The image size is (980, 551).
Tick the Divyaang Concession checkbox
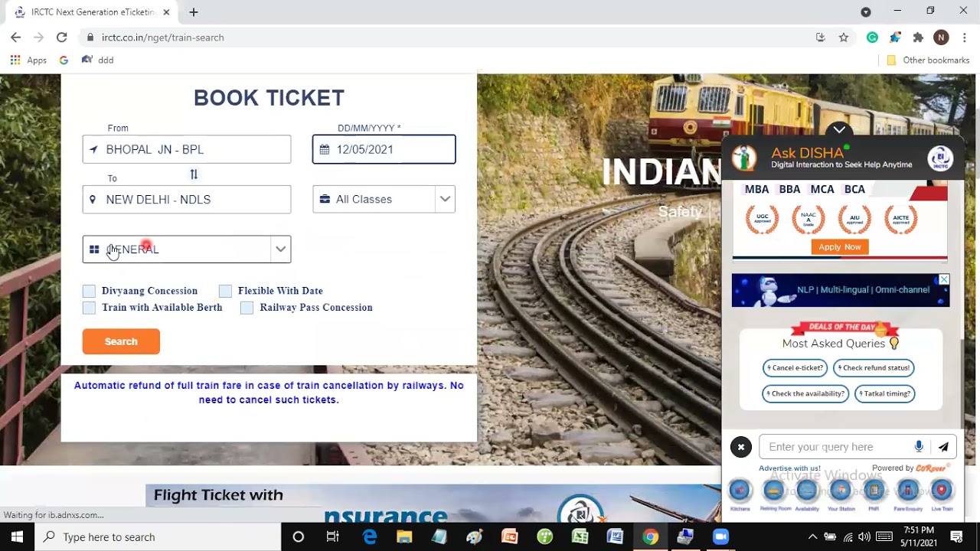[x=89, y=291]
